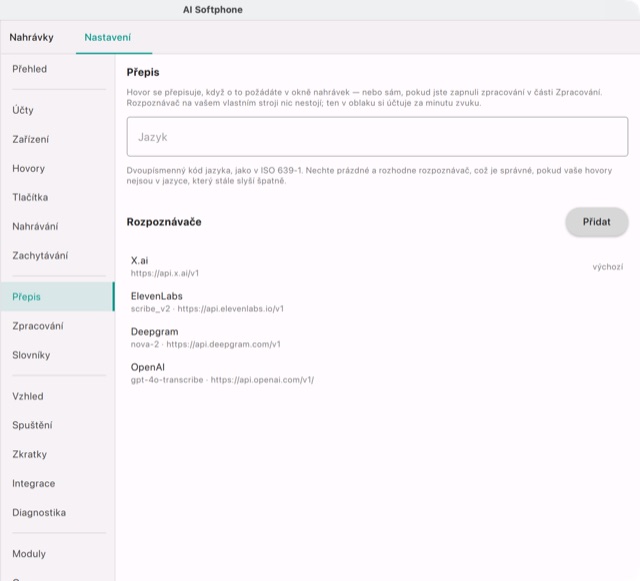The image size is (640, 581).
Task: Open the Zpracování settings section
Action: (x=57, y=326)
